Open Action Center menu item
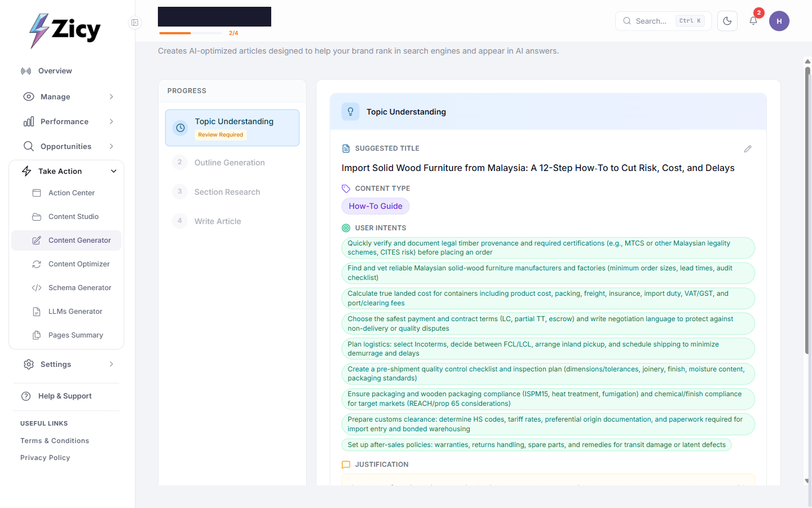Viewport: 812px width, 508px height. [67, 193]
